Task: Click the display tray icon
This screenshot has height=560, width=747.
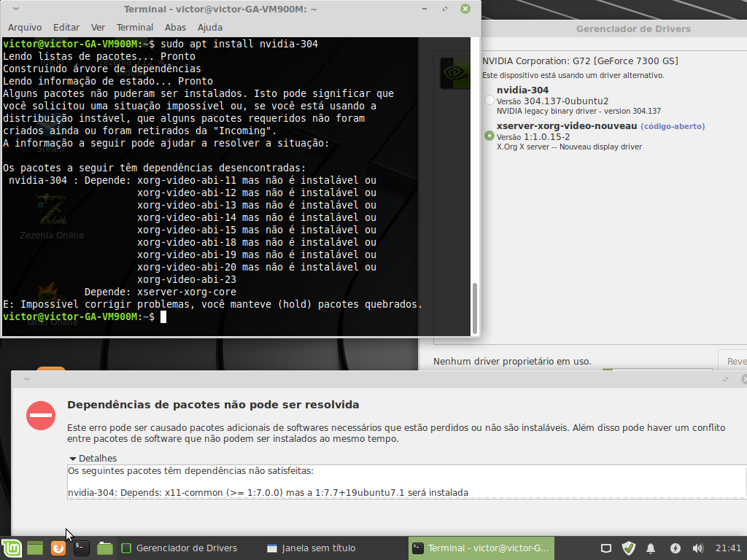Action: 606,548
